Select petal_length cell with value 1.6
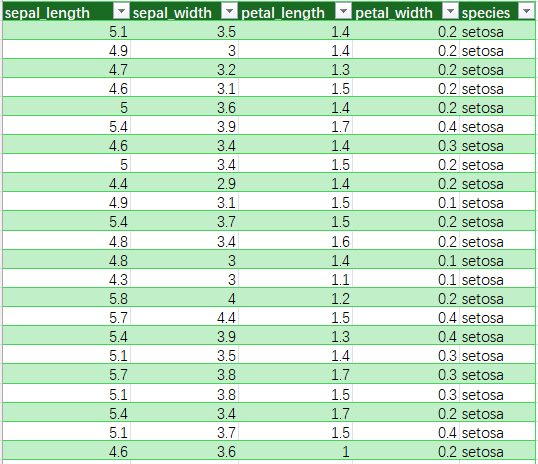 tap(295, 241)
